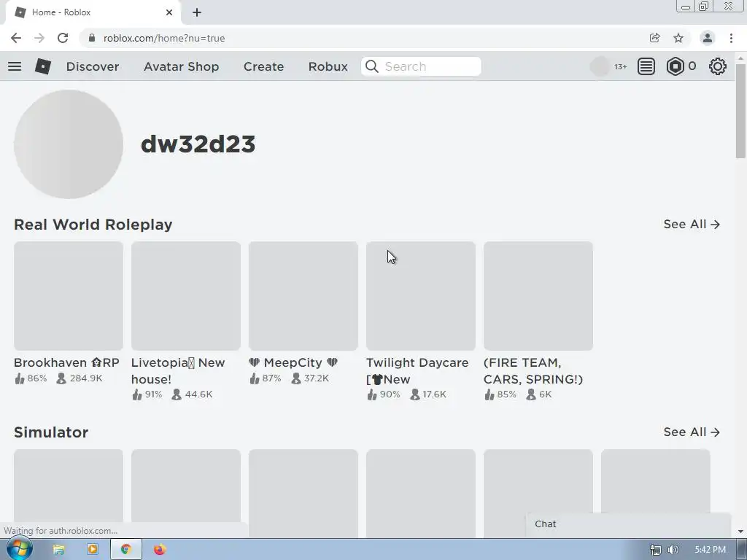
Task: Click the Roblox logo icon
Action: pos(43,66)
